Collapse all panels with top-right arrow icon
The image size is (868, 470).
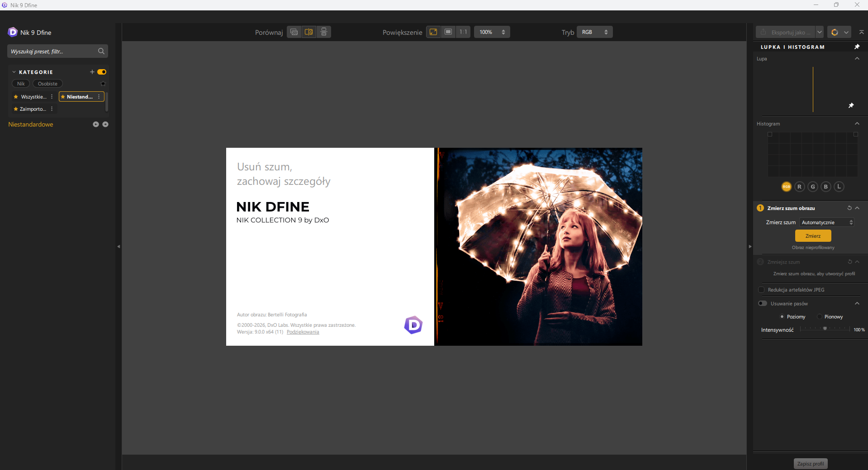click(862, 32)
